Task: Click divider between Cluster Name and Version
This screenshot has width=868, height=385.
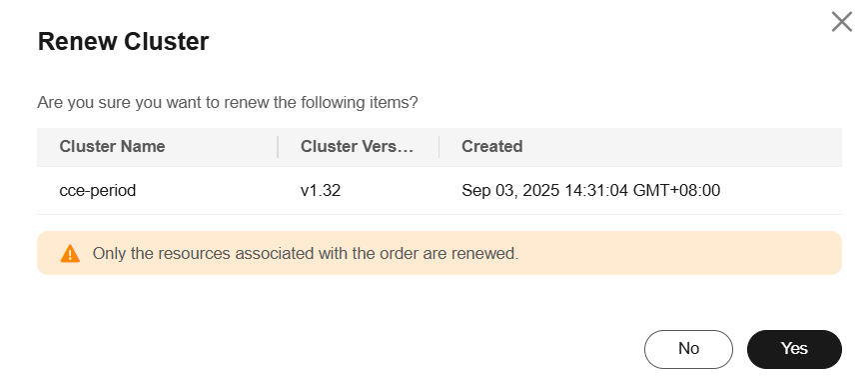Action: pos(278,147)
